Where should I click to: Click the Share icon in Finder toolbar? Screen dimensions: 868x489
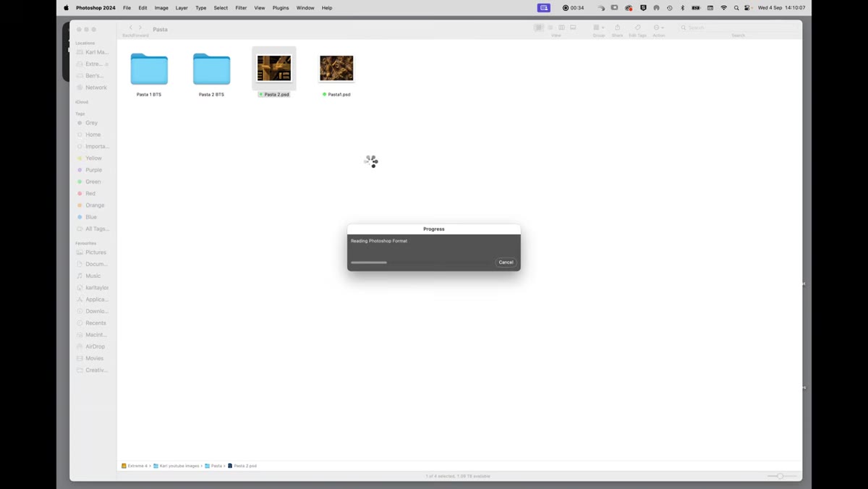click(x=617, y=27)
